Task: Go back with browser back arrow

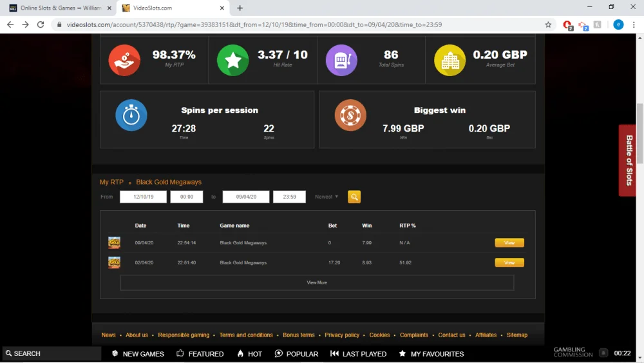Action: click(x=10, y=25)
